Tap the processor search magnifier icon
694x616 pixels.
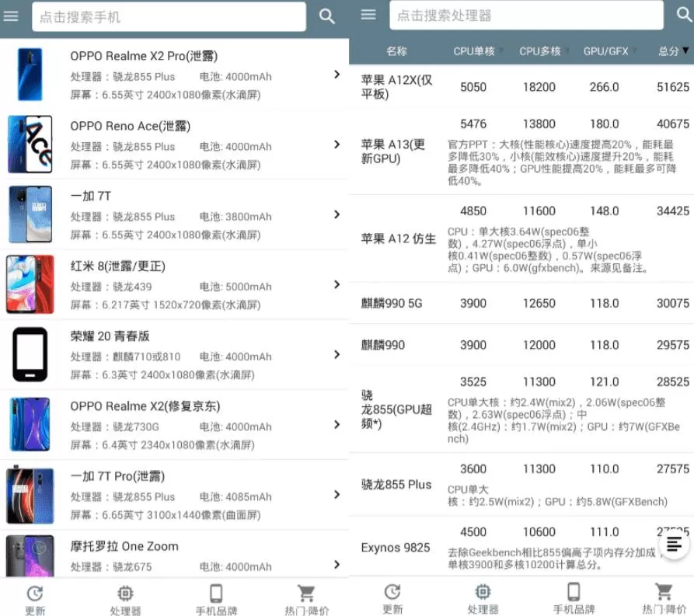(x=682, y=15)
